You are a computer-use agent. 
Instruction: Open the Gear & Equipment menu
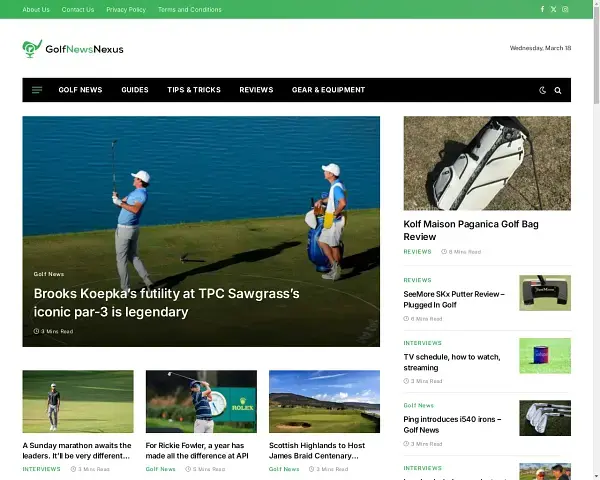(x=328, y=90)
